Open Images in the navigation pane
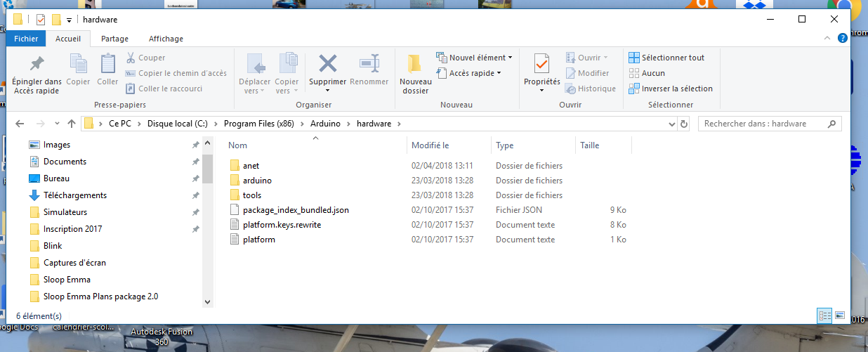The width and height of the screenshot is (868, 352). click(x=57, y=145)
